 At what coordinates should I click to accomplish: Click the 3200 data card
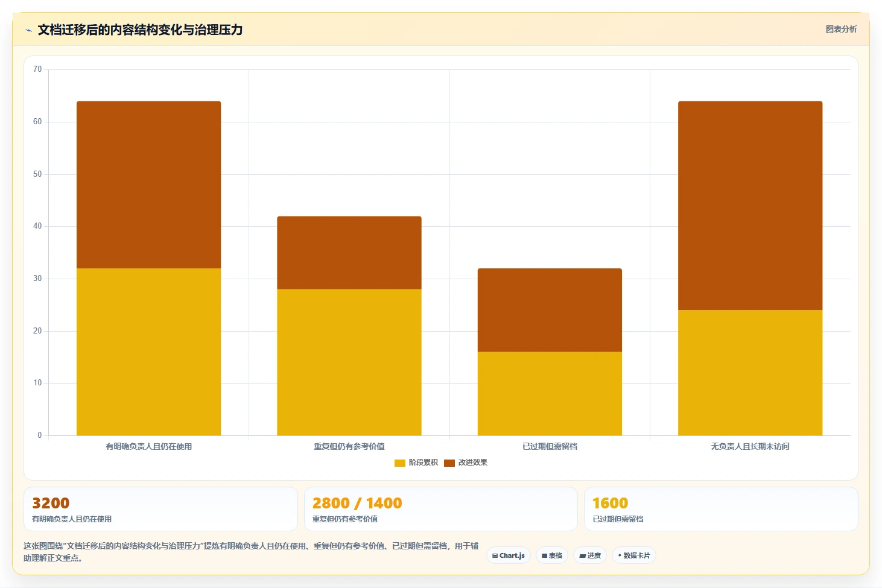(x=160, y=509)
